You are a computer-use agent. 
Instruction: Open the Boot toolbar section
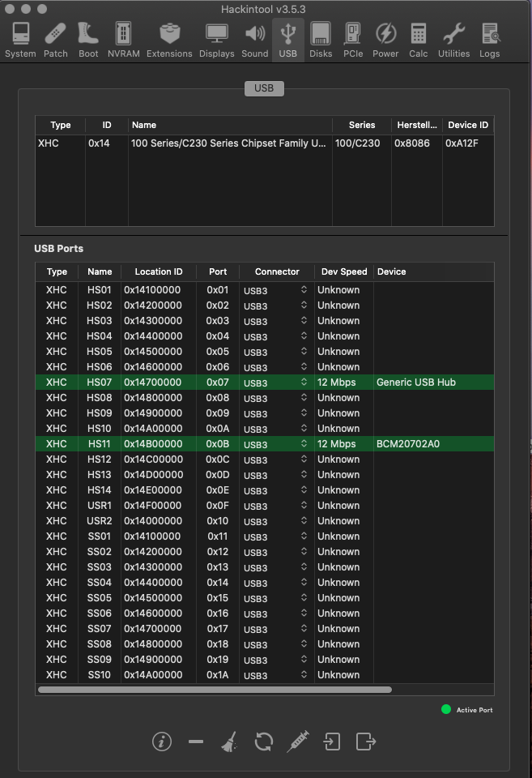(88, 41)
